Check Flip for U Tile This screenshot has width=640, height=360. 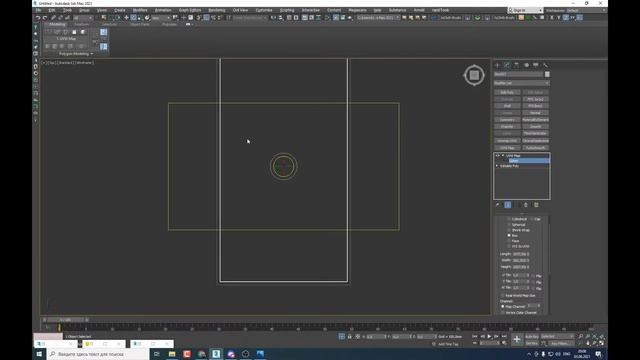pyautogui.click(x=533, y=276)
